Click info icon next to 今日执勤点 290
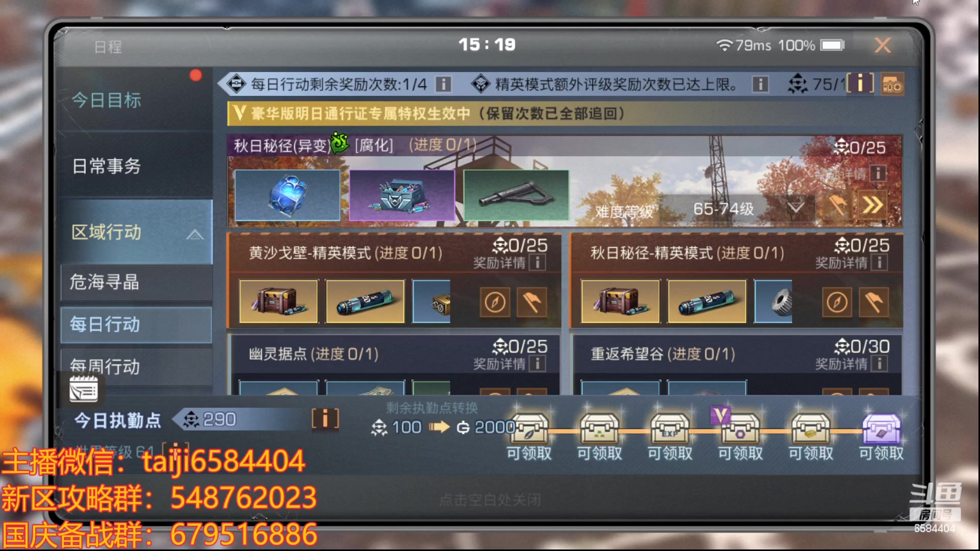The image size is (980, 551). [x=325, y=418]
